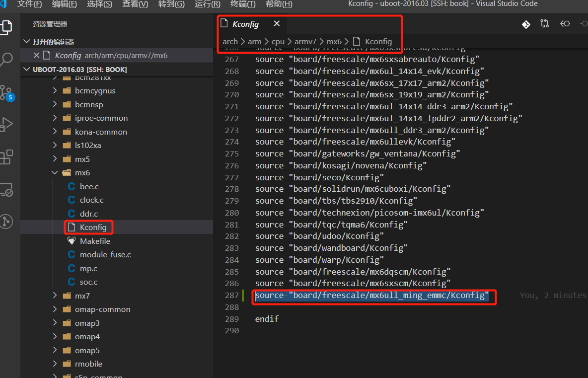This screenshot has width=588, height=378.
Task: Click the gateworks/gw_ventana source line
Action: tap(358, 154)
